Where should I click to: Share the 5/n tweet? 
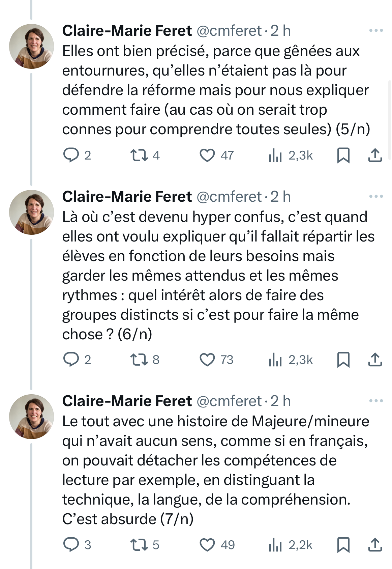tap(375, 155)
